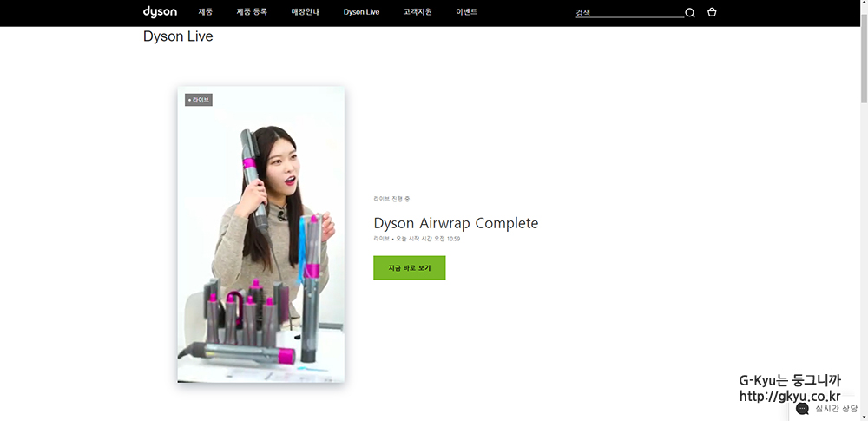This screenshot has width=868, height=421.
Task: Go to Dyson Live in the navigation bar
Action: [361, 11]
